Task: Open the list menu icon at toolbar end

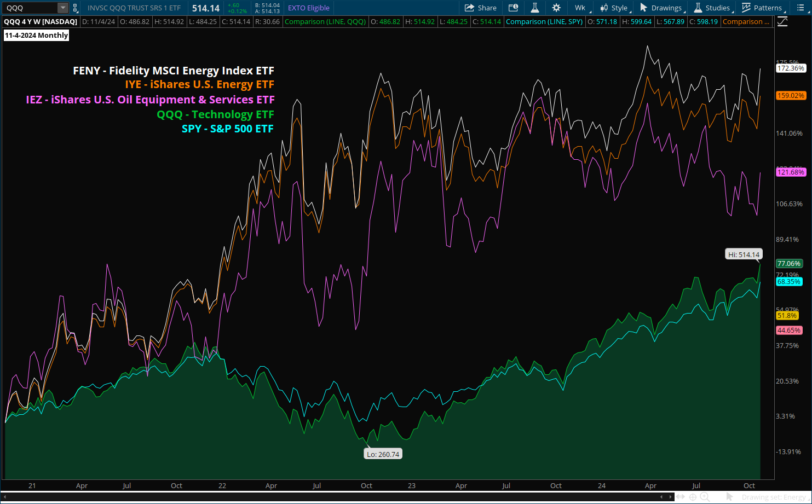Action: (x=801, y=8)
